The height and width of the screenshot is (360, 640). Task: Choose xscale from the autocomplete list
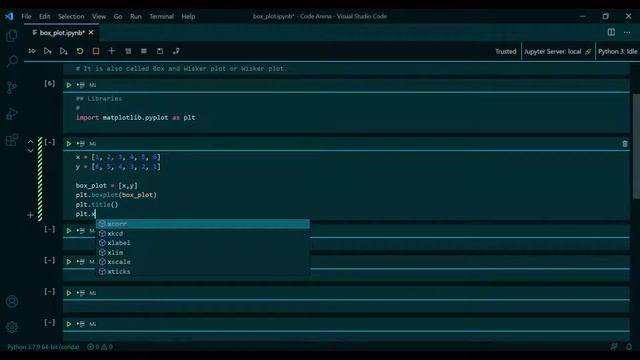click(x=202, y=262)
